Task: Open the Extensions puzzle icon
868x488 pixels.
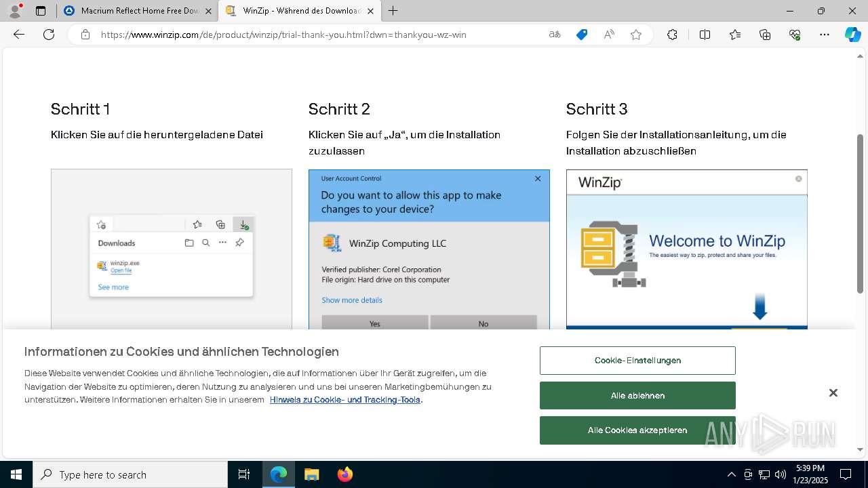Action: coord(672,35)
